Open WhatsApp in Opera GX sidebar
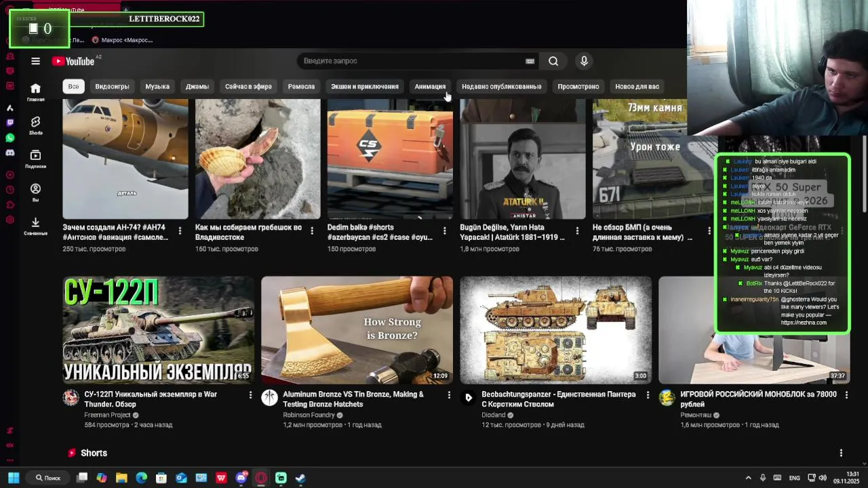 tap(9, 138)
